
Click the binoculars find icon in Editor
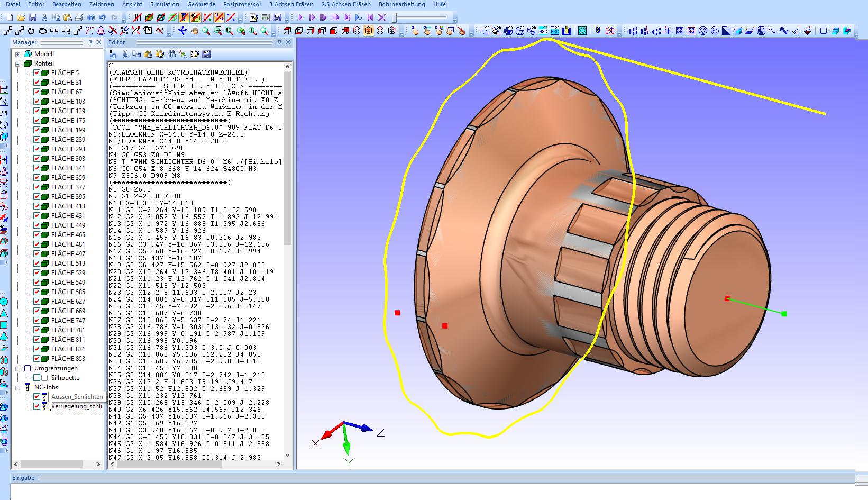point(171,54)
